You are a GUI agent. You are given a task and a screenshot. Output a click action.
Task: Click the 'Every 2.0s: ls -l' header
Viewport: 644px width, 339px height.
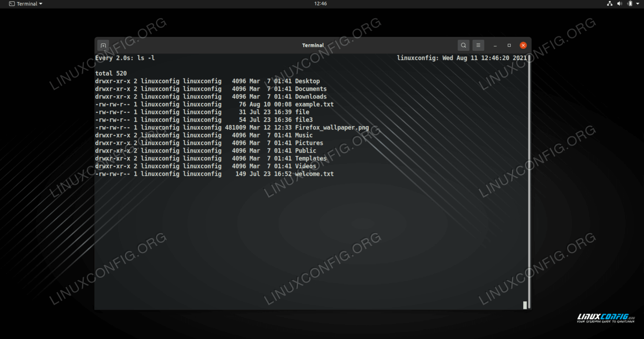coord(125,58)
